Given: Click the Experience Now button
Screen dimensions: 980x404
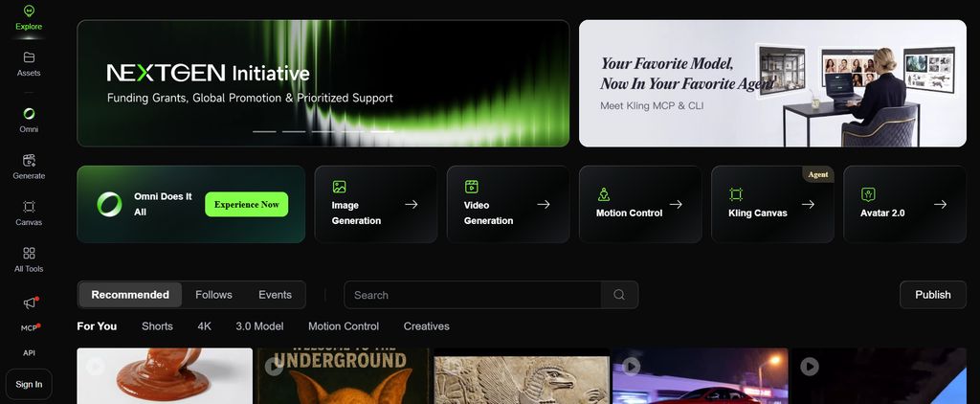Looking at the screenshot, I should click(x=246, y=205).
